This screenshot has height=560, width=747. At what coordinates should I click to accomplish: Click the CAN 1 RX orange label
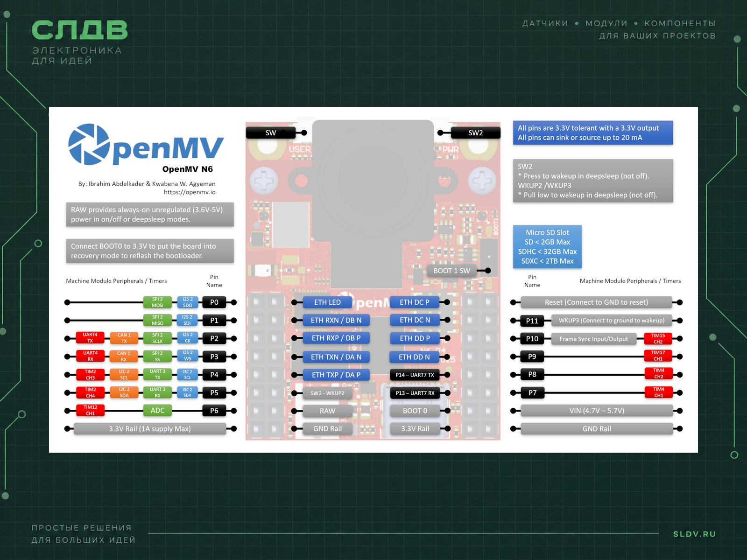coord(124,357)
